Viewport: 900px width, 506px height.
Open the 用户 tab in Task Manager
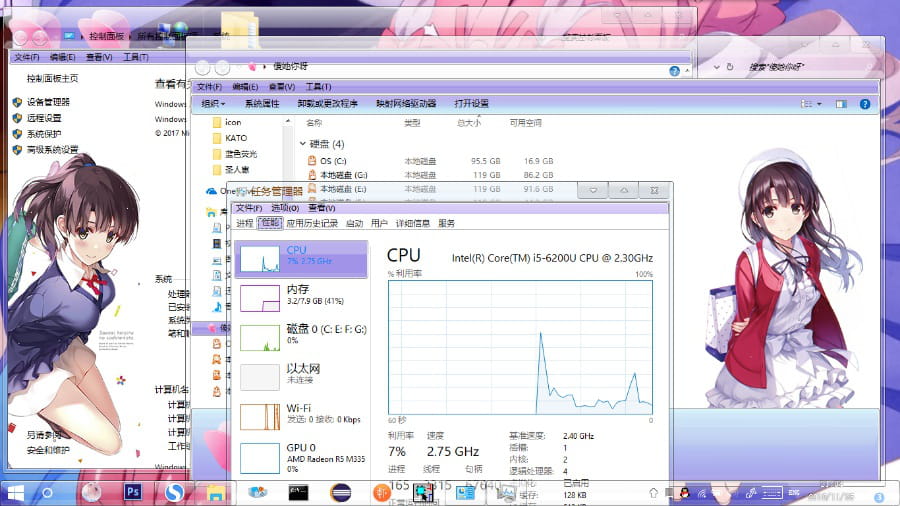coord(379,223)
